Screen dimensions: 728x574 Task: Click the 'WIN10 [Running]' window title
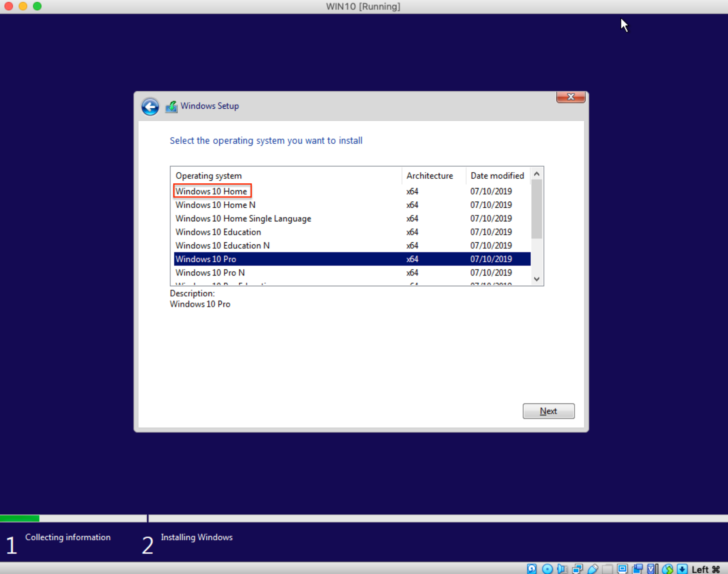363,6
